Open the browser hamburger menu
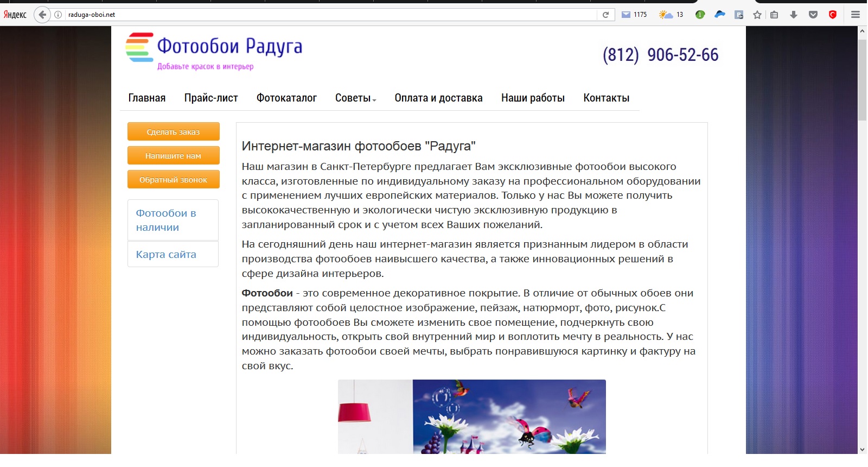The height and width of the screenshot is (467, 868). (x=856, y=15)
